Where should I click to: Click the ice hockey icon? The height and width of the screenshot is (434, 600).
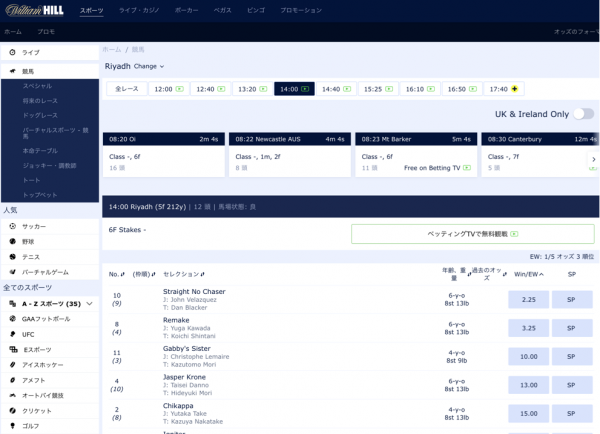pos(13,365)
